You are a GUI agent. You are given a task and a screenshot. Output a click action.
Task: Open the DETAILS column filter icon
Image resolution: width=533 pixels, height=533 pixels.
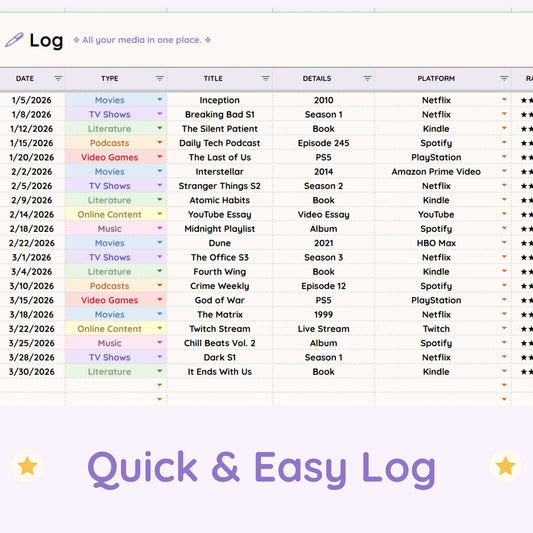367,79
